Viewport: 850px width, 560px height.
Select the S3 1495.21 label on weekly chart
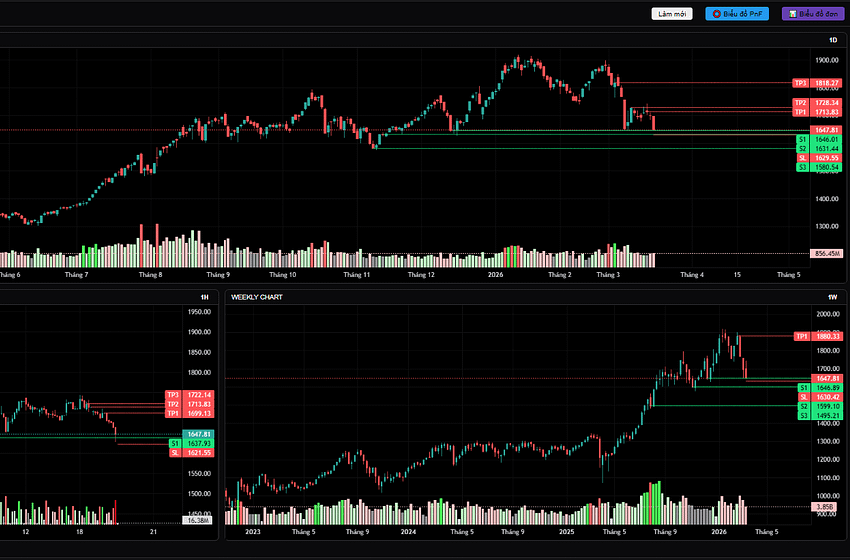[x=816, y=415]
